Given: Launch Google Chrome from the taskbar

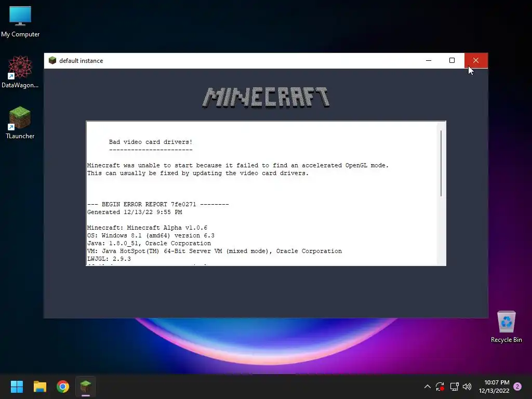Looking at the screenshot, I should pos(63,387).
